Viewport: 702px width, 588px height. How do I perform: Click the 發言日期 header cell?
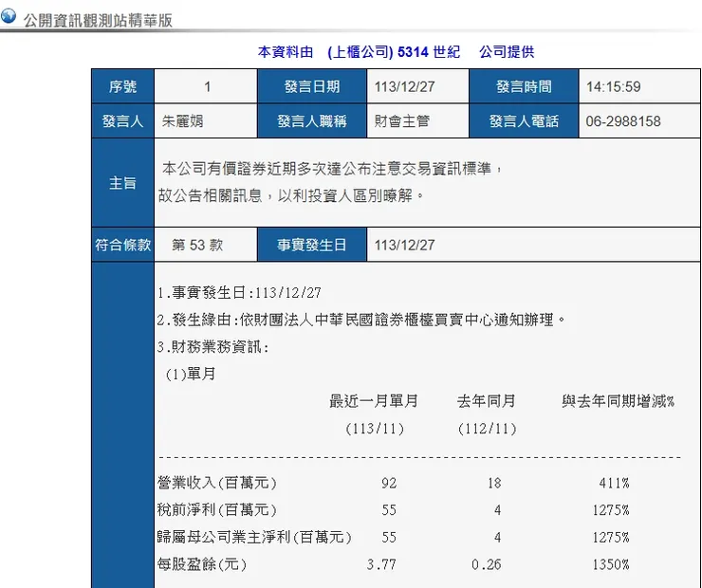pos(312,86)
